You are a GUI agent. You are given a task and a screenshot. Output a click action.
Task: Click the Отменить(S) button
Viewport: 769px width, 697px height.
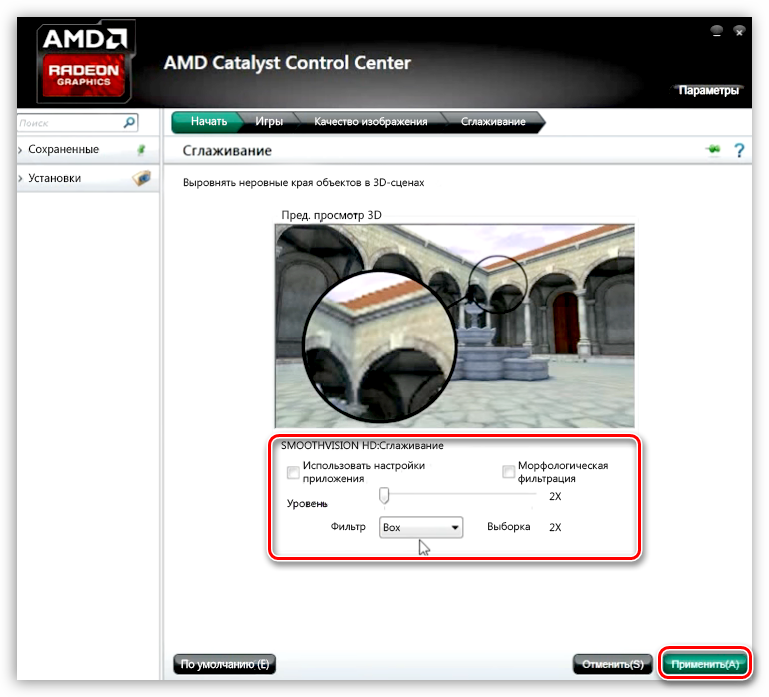[613, 664]
